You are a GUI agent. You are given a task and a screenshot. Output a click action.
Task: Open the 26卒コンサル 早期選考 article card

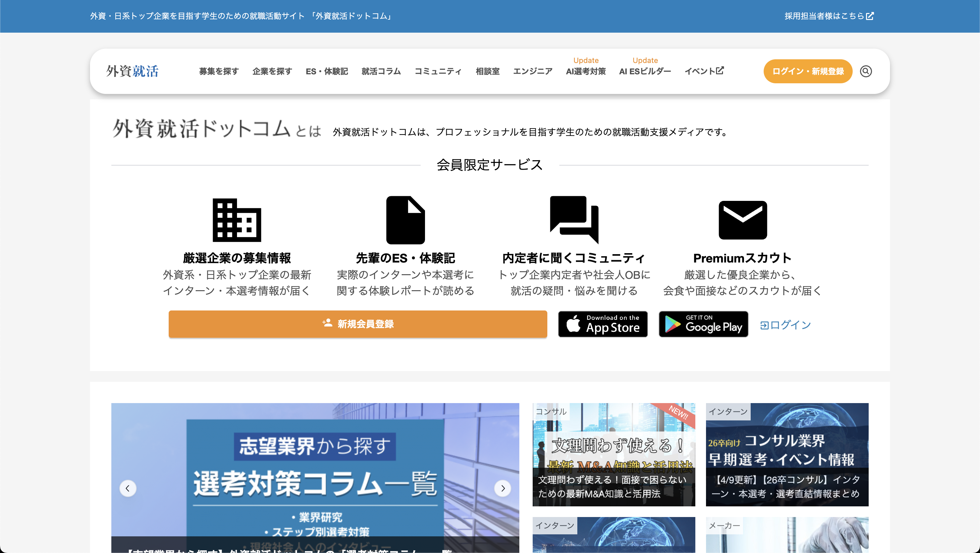click(787, 454)
